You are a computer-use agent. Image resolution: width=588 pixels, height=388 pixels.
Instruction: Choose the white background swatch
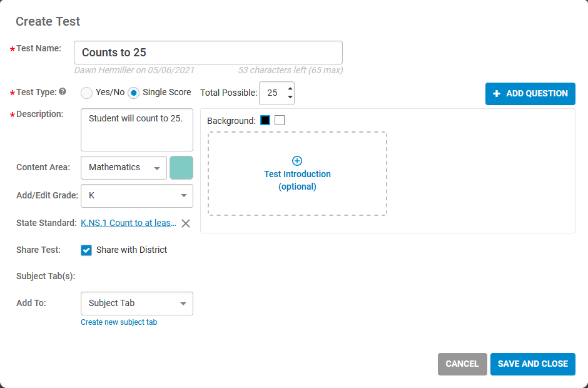280,120
